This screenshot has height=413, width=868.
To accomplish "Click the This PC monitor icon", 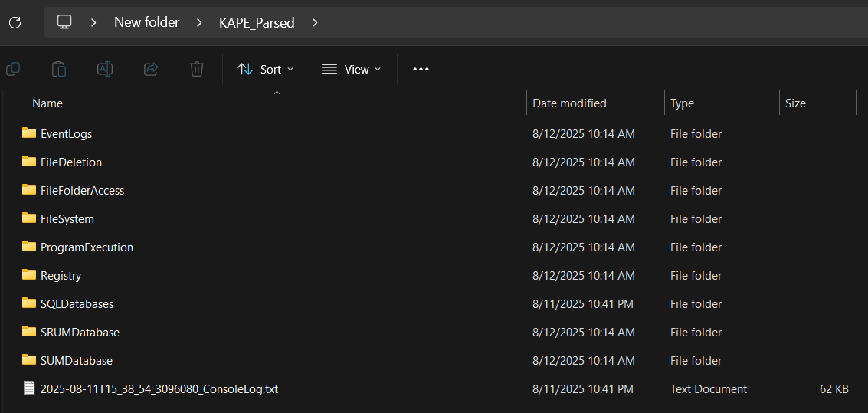I will (x=65, y=22).
